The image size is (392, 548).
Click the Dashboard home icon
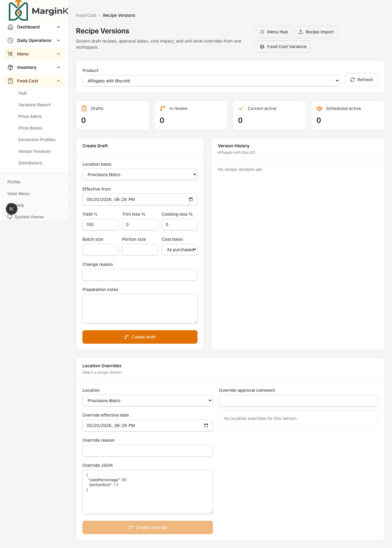[x=10, y=27]
